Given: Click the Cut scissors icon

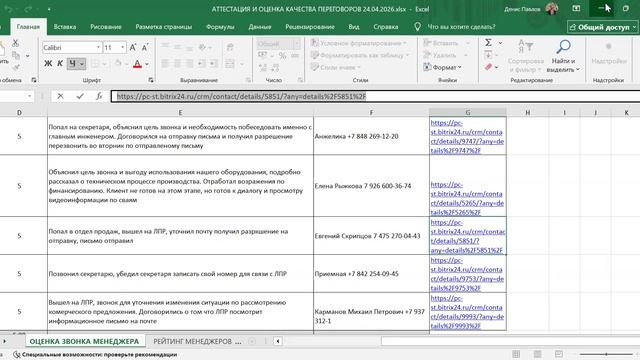Looking at the screenshot, I should pos(16,42).
